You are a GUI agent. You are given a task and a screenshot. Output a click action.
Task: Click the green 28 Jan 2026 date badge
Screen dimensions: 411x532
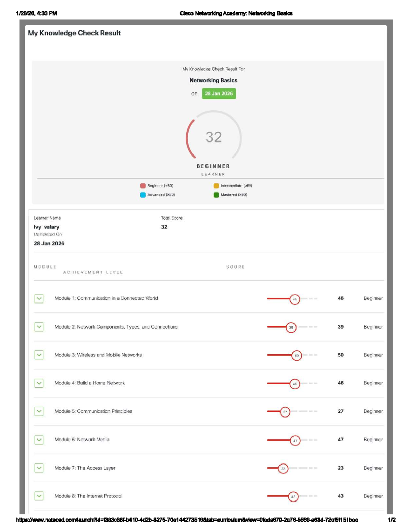(219, 94)
